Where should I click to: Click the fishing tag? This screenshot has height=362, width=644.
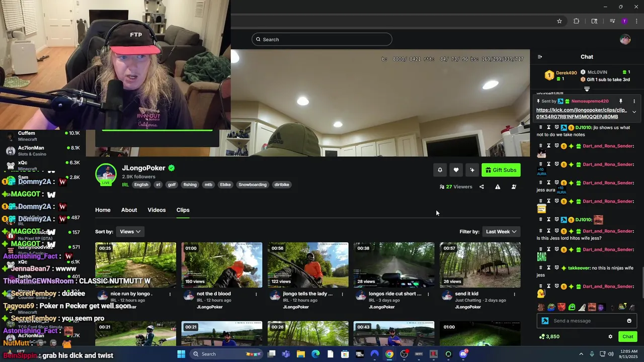point(190,185)
